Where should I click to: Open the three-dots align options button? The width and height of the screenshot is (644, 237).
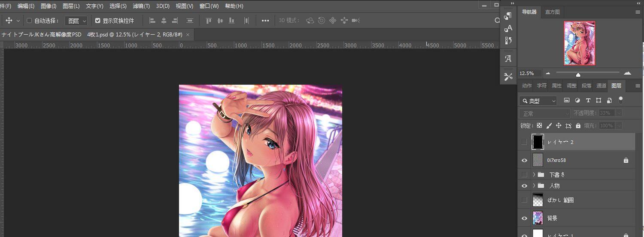pos(265,21)
